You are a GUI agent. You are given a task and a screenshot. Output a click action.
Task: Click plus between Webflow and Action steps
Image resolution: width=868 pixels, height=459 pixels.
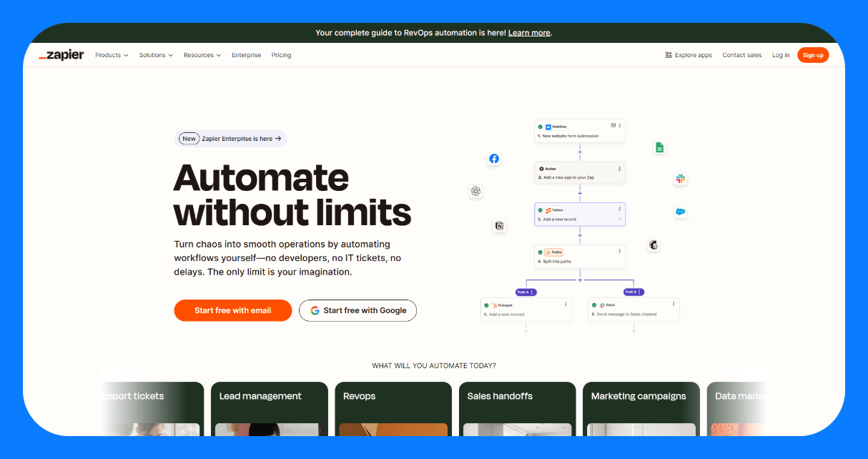[x=580, y=152]
